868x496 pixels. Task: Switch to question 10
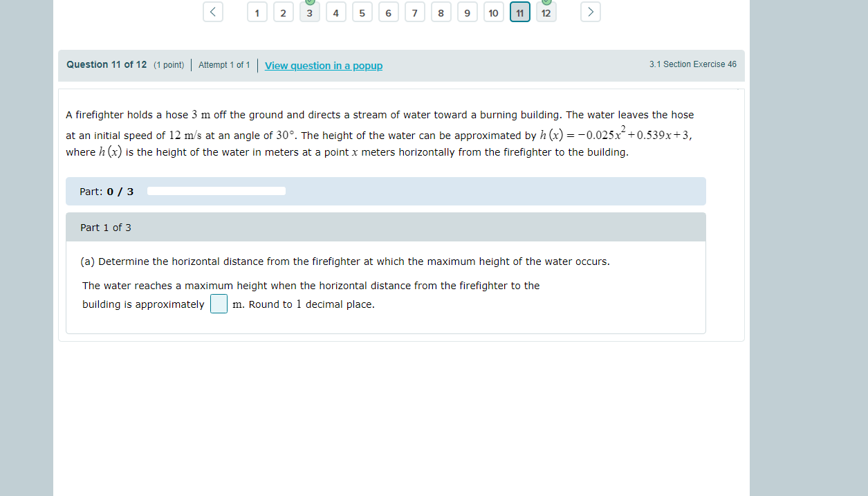(x=494, y=12)
